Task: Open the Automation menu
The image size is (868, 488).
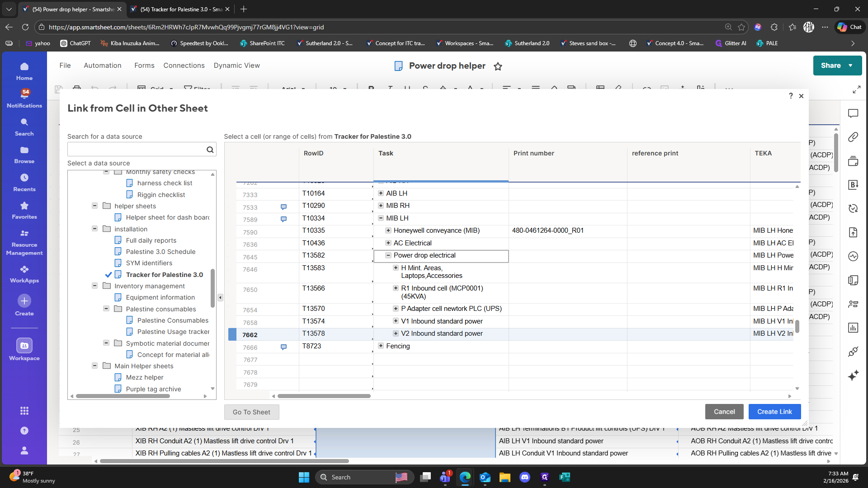Action: click(103, 66)
